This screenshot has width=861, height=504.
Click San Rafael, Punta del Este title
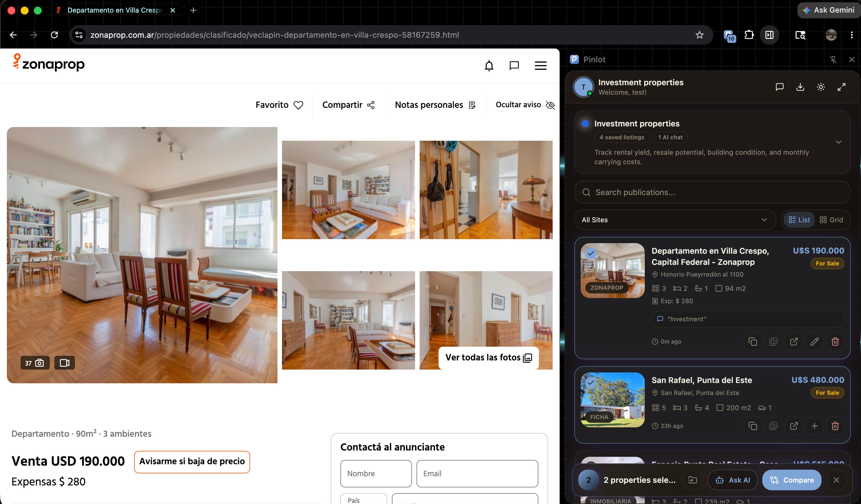[701, 380]
